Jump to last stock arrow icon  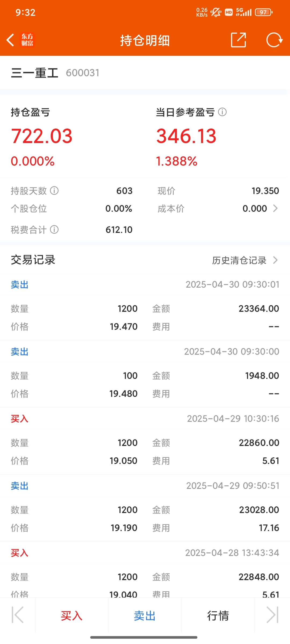272,615
